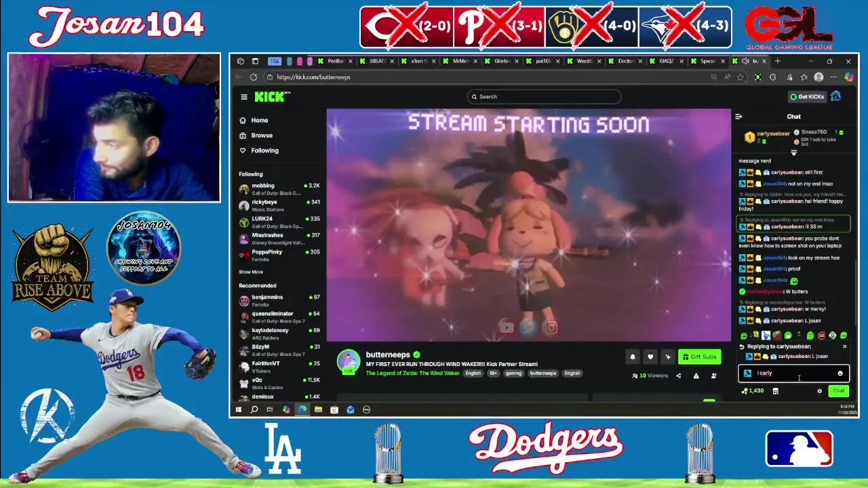This screenshot has height=488, width=868.
Task: Open the Kick hamburger menu
Action: point(244,97)
